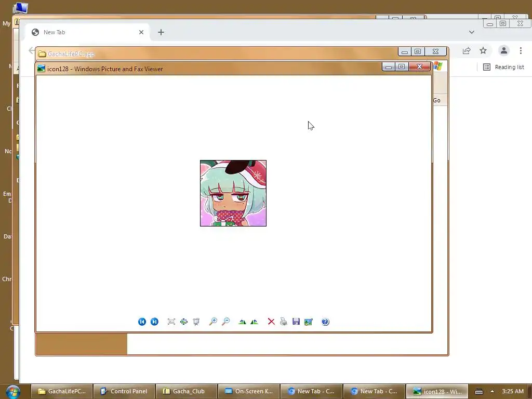
Task: Click the Go button in Explorer window
Action: point(437,100)
